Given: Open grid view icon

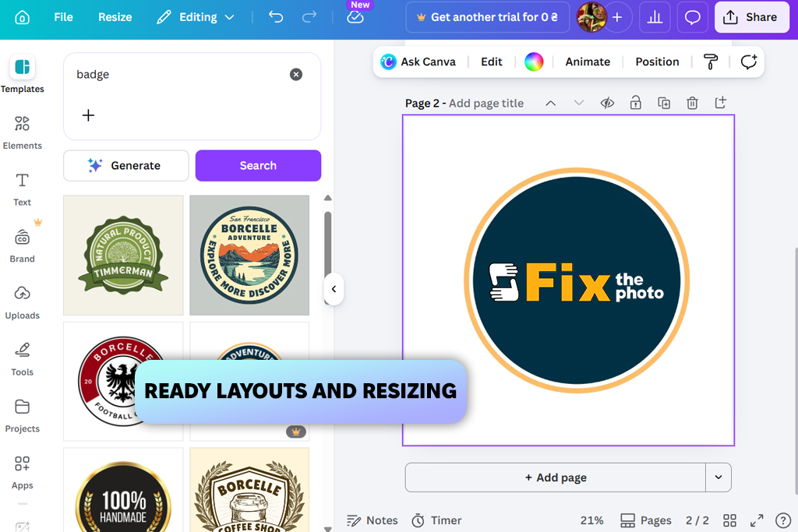Looking at the screenshot, I should point(729,520).
